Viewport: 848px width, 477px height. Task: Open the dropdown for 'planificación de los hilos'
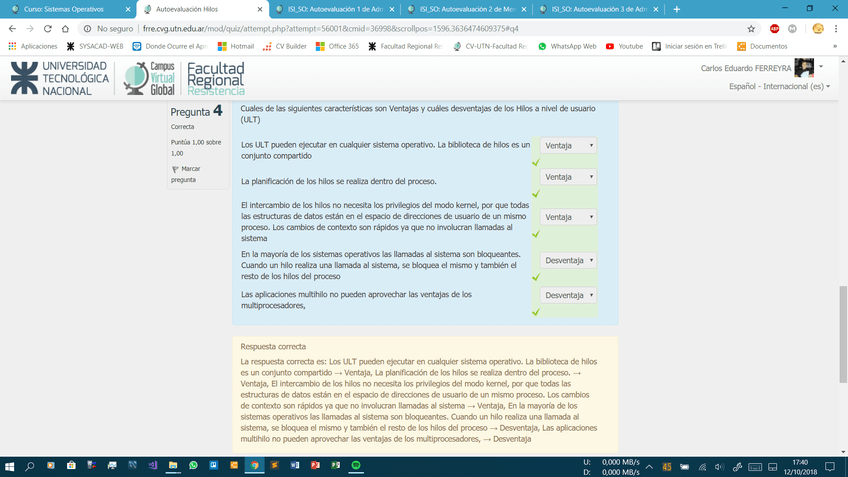click(x=568, y=177)
